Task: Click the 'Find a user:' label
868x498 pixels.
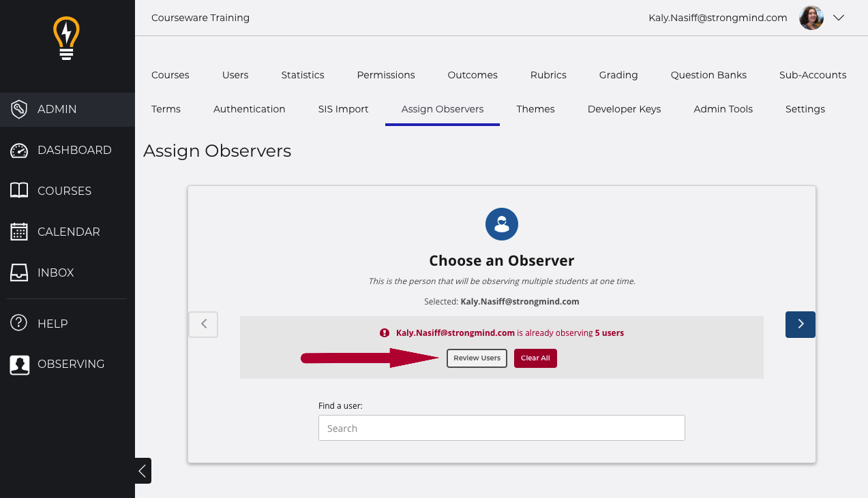Action: pyautogui.click(x=340, y=405)
